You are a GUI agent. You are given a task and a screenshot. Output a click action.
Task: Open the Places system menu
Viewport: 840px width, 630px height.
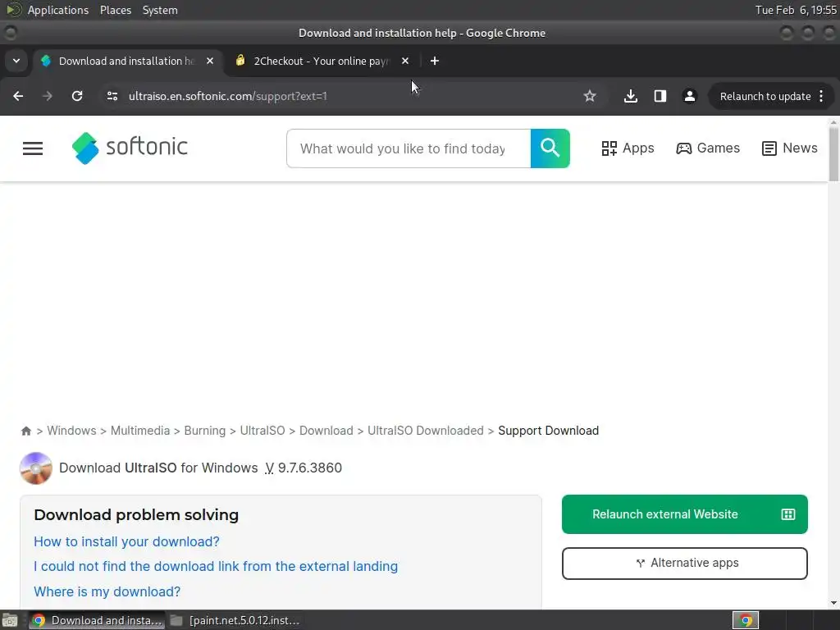(116, 10)
